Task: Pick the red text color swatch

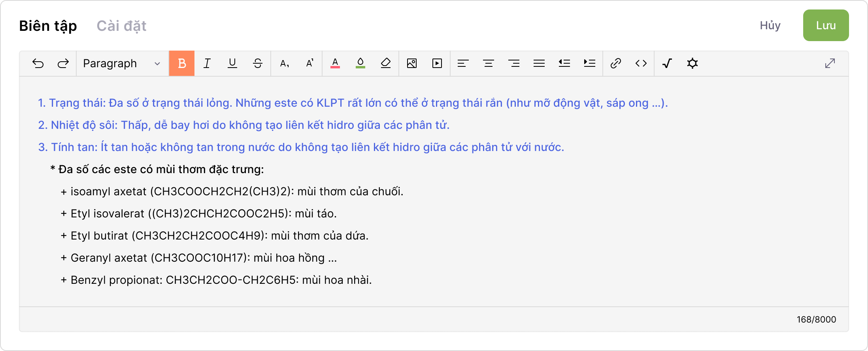Action: pyautogui.click(x=335, y=63)
